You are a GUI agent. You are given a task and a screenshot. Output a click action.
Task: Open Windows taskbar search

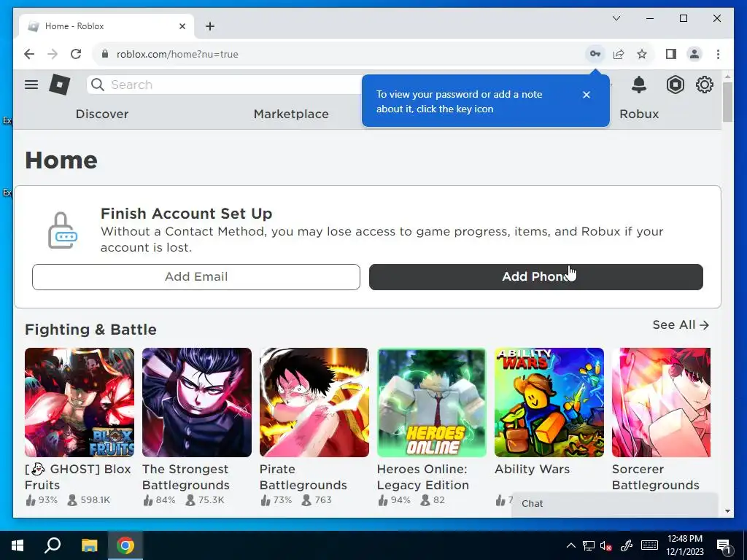[53, 545]
